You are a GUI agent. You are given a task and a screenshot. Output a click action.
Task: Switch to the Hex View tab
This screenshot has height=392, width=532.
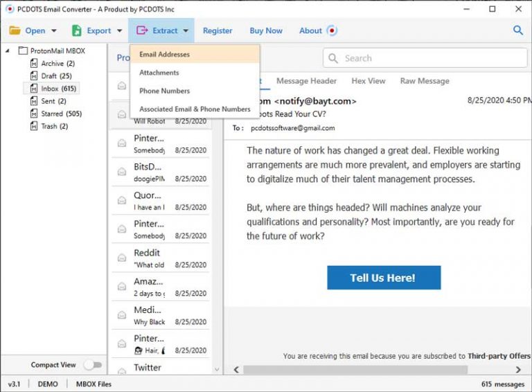click(369, 81)
